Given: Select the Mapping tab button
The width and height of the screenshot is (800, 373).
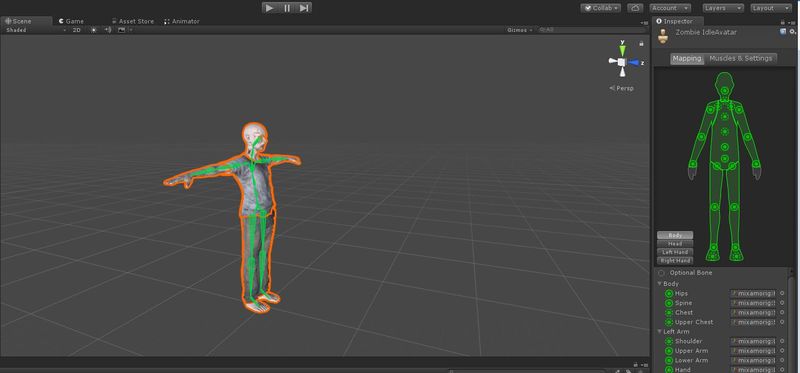Looking at the screenshot, I should (687, 59).
